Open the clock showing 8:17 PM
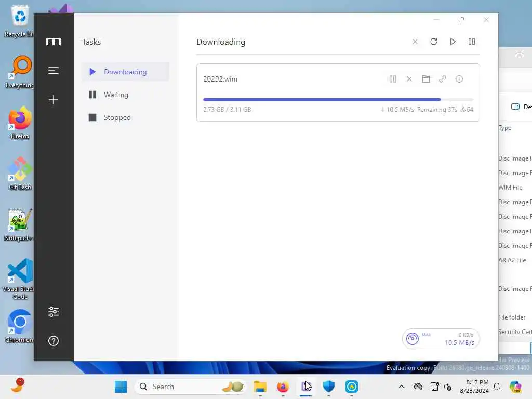 pyautogui.click(x=474, y=387)
